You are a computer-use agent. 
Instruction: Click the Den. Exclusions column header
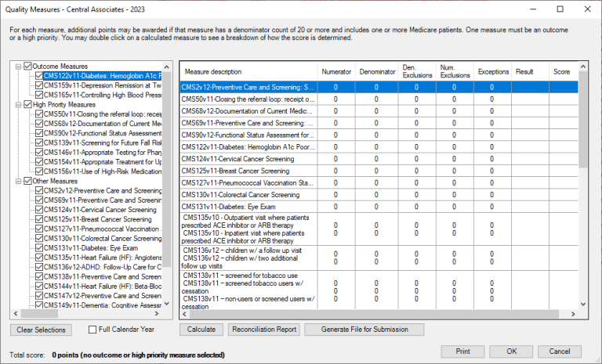click(x=417, y=72)
